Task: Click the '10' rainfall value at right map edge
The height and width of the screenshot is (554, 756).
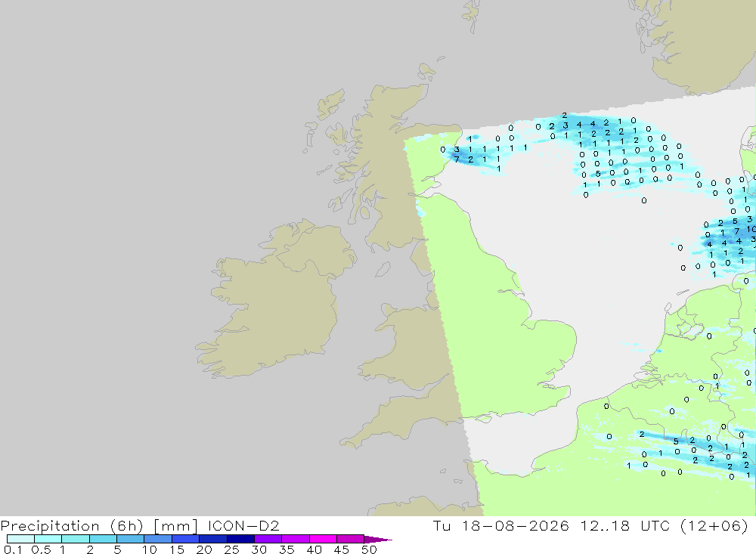Action: click(x=751, y=230)
